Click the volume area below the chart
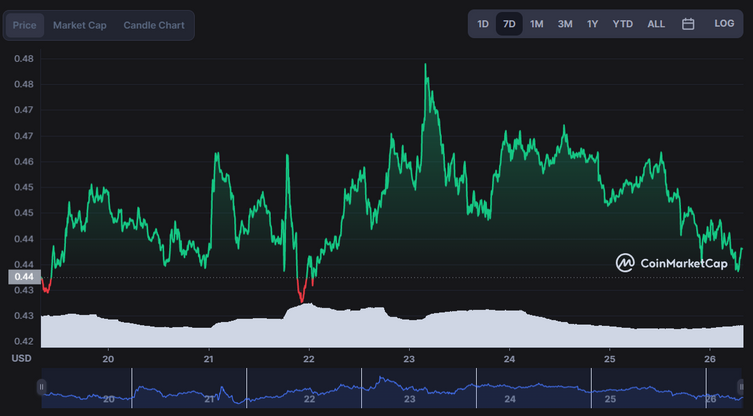The width and height of the screenshot is (753, 416). coord(392,331)
